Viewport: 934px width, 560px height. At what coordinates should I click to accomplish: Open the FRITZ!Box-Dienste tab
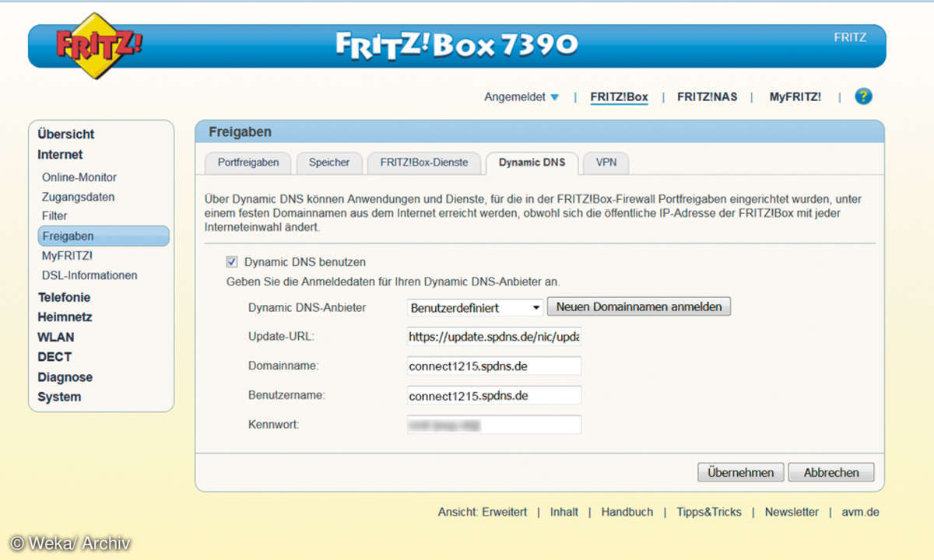click(x=424, y=163)
